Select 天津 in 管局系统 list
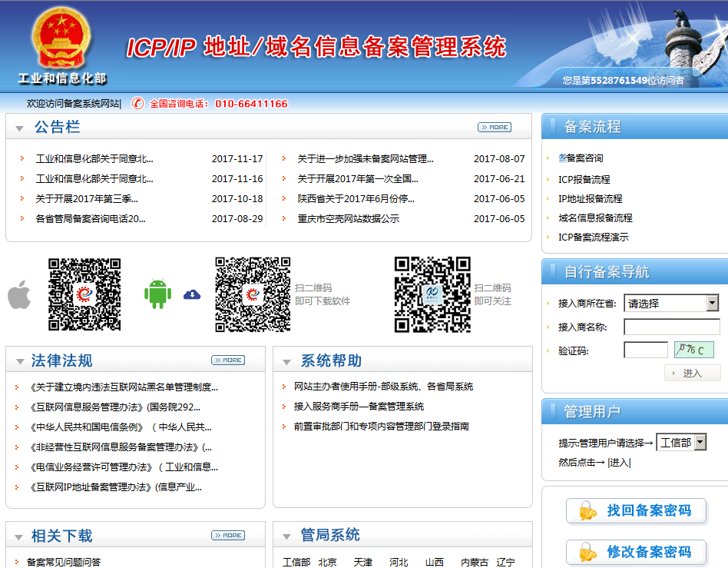 [x=362, y=562]
